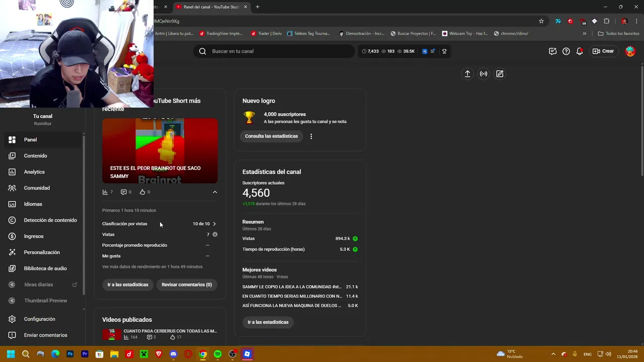Click the trophy icon in stats bar
Screen dimensions: 644x362
point(444,51)
